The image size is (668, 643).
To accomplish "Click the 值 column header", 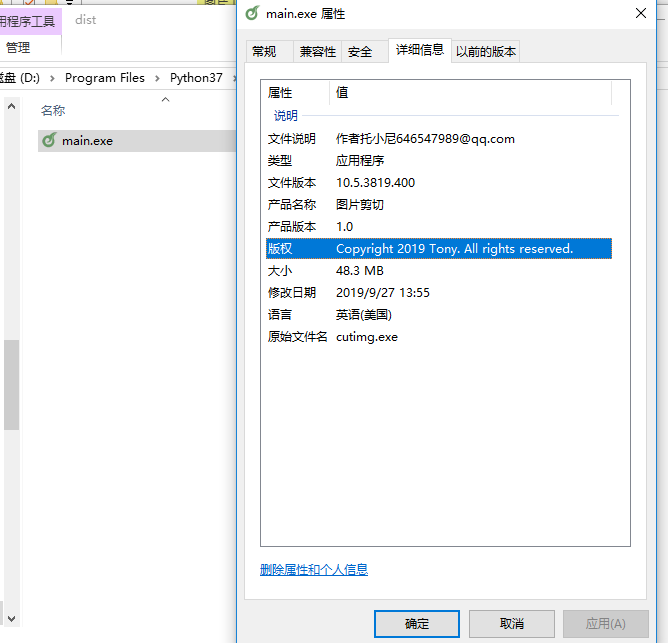I will tap(342, 92).
